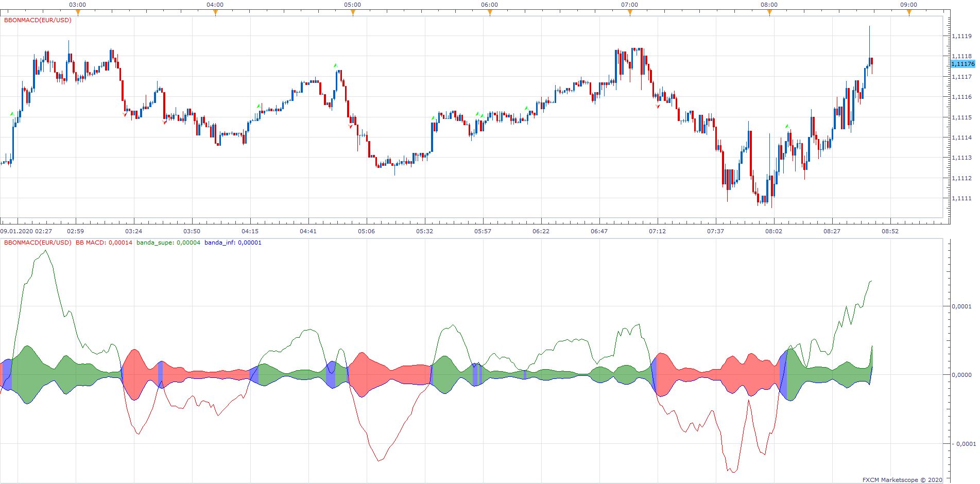Select the green buy arrow near 04:15

coord(259,106)
